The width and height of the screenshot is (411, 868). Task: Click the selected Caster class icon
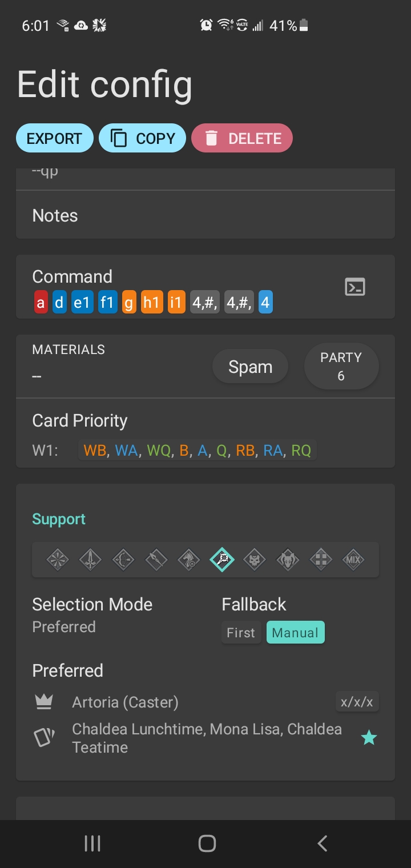tap(222, 560)
